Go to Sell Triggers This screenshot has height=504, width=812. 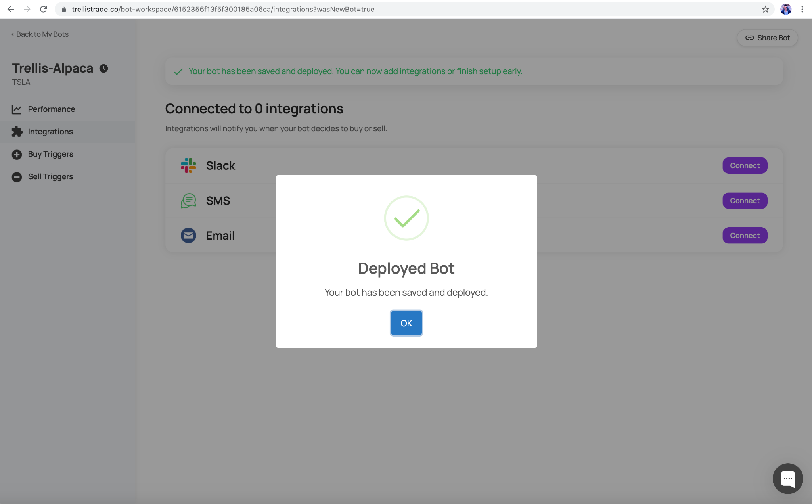pyautogui.click(x=50, y=177)
